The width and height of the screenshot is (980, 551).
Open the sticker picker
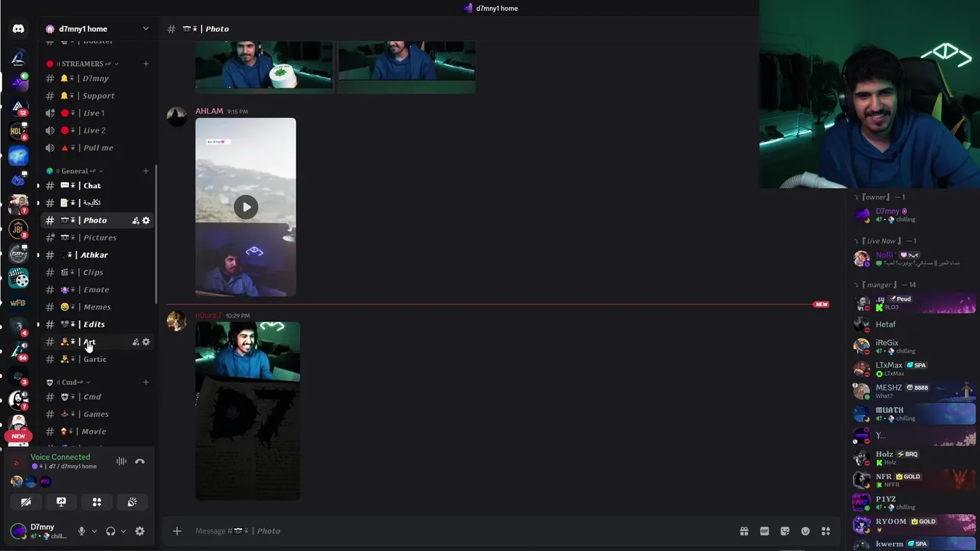pyautogui.click(x=785, y=531)
